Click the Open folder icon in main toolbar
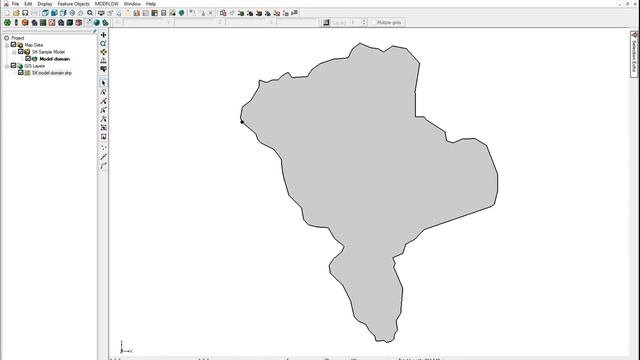640x360 pixels. pos(16,13)
